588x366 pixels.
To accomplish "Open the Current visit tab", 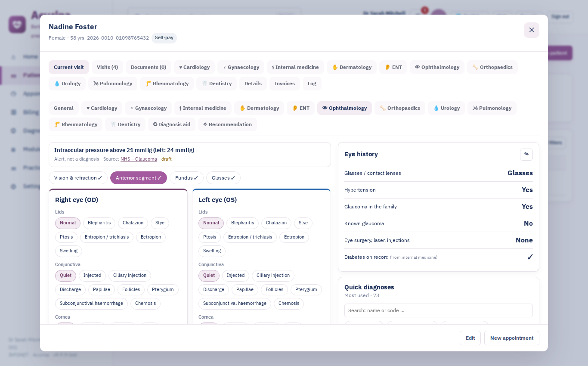I will [69, 67].
